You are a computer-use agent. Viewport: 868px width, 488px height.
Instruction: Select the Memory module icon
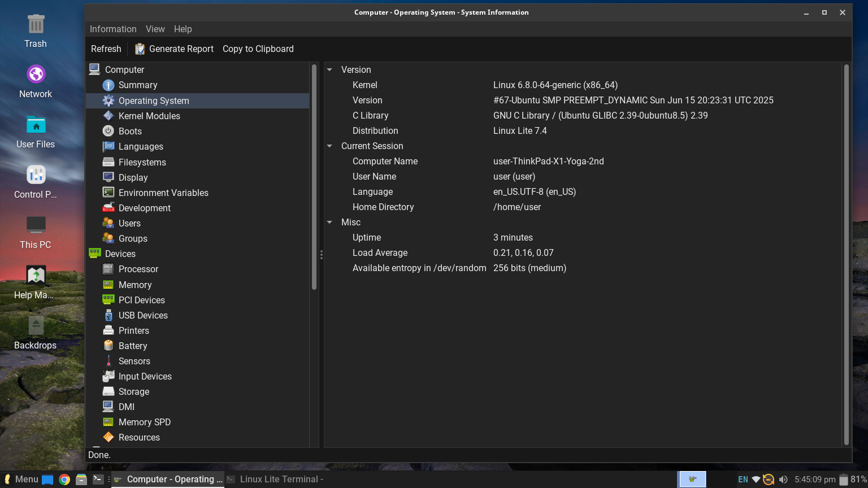(108, 285)
